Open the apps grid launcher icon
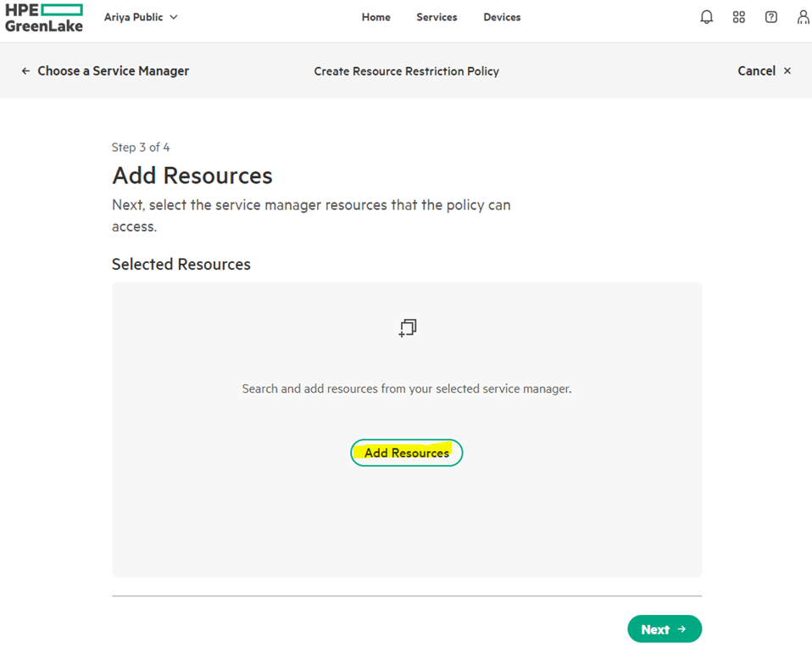The width and height of the screenshot is (812, 648). [738, 17]
